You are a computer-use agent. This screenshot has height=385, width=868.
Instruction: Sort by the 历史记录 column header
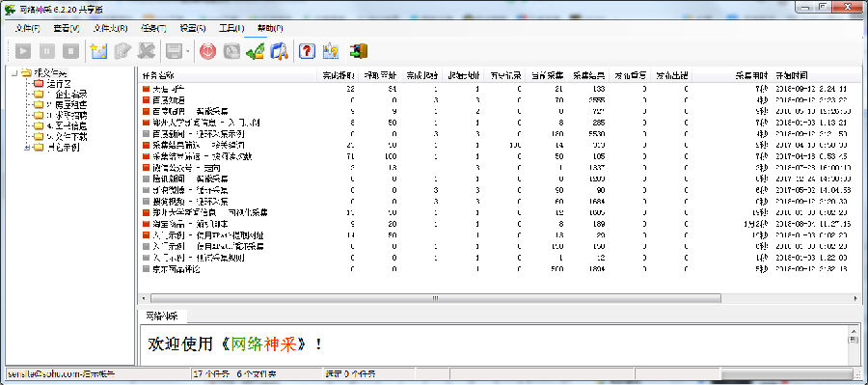tap(504, 75)
